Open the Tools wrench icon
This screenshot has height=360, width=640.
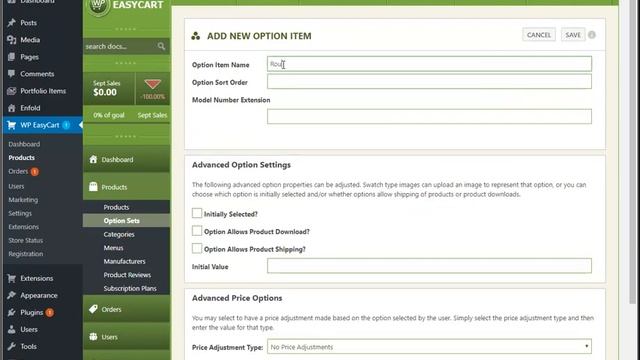coord(11,347)
